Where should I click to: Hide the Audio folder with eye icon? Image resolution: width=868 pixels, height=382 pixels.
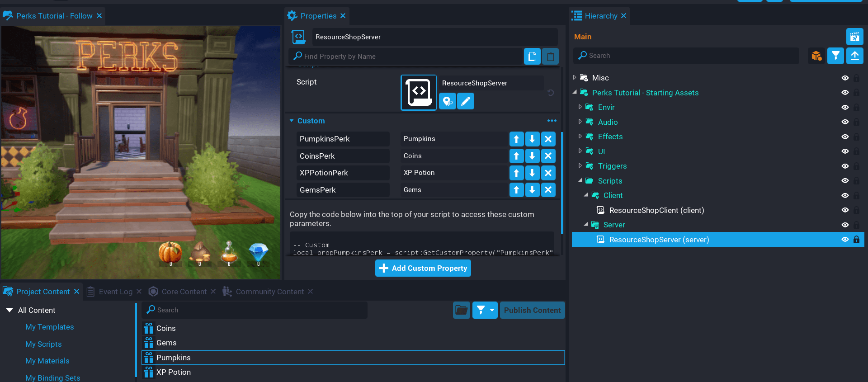844,122
